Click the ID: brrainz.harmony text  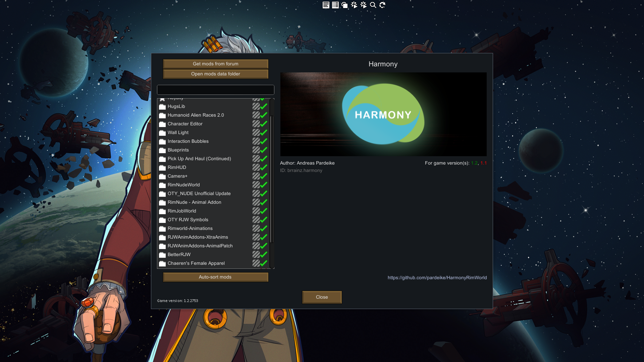pyautogui.click(x=301, y=171)
